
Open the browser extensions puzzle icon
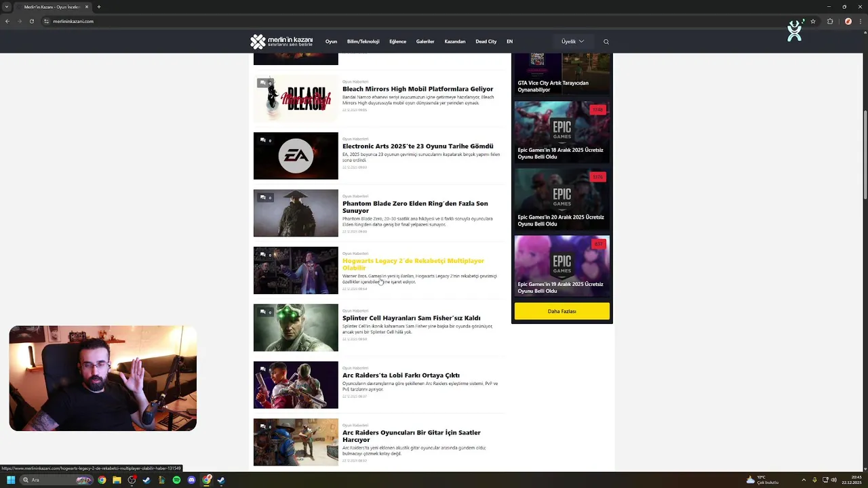click(x=830, y=21)
